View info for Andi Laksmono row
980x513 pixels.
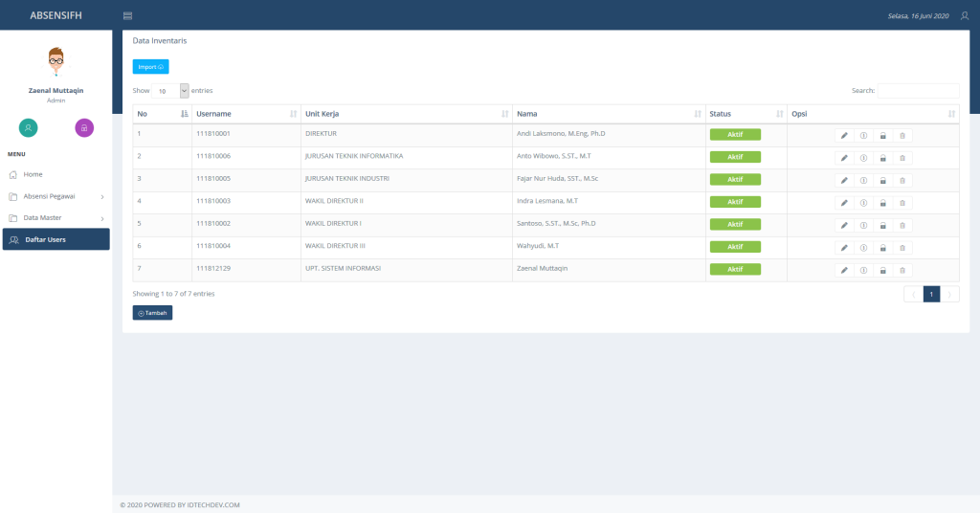(x=864, y=136)
